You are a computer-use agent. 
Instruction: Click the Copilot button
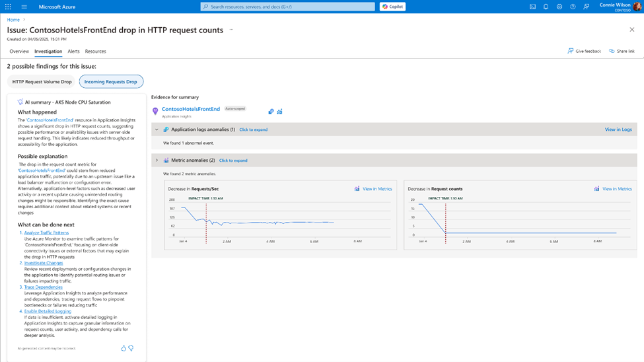392,7
